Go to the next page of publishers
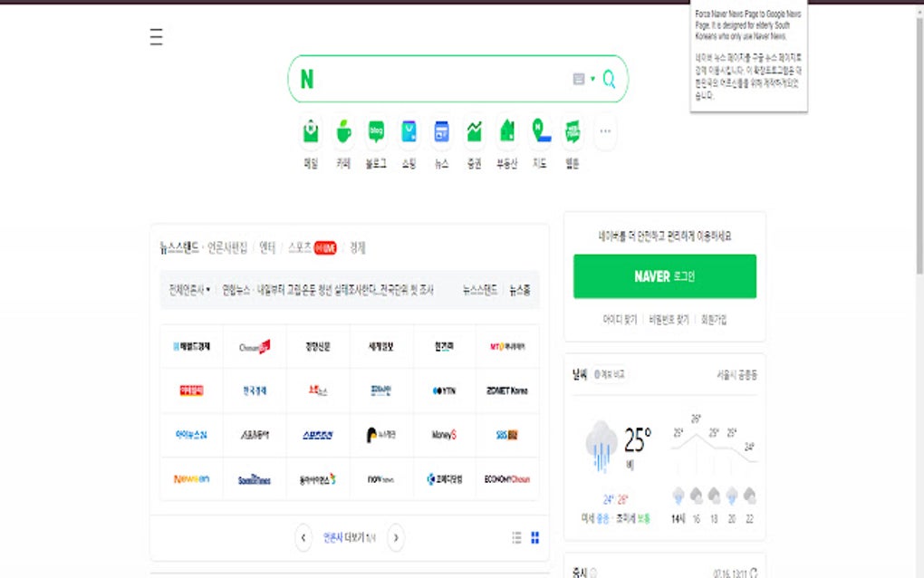Image resolution: width=924 pixels, height=578 pixels. pos(396,537)
